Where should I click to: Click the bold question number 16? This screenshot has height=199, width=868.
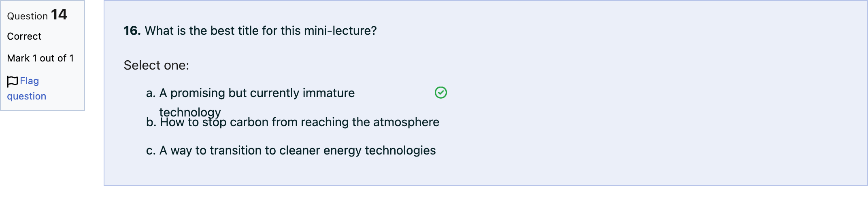click(x=132, y=31)
